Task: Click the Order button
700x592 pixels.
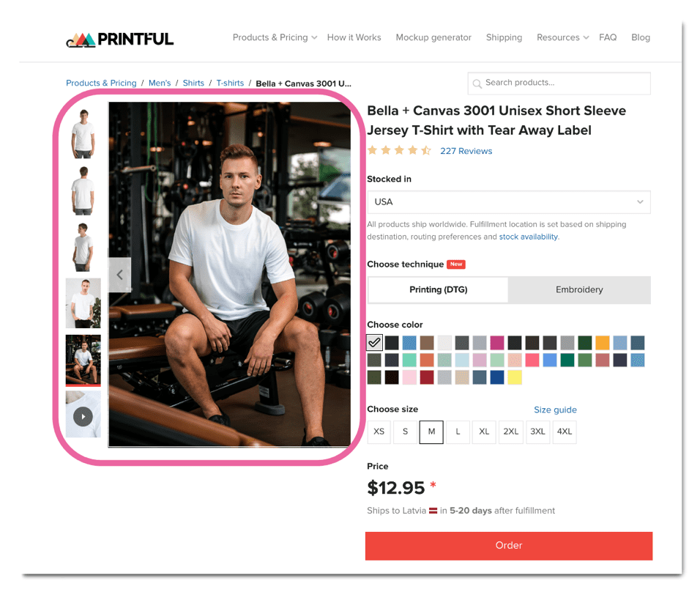Action: [509, 545]
